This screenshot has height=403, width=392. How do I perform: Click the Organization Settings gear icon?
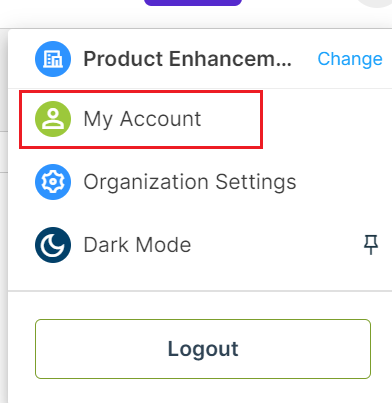click(x=53, y=182)
